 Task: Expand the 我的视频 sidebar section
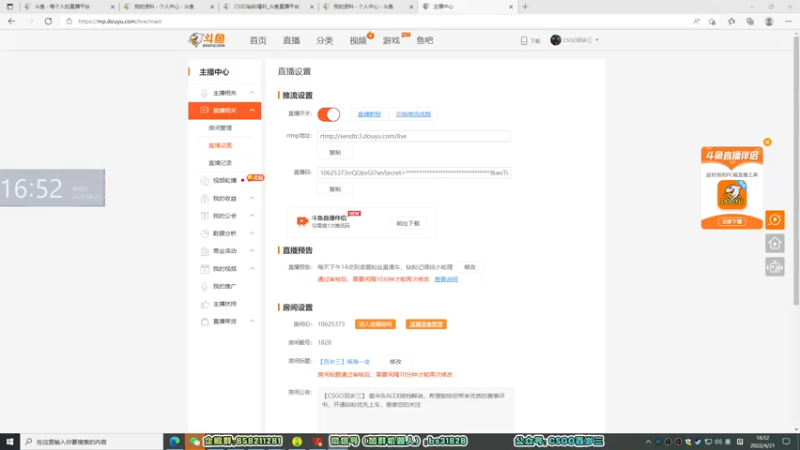click(x=252, y=268)
